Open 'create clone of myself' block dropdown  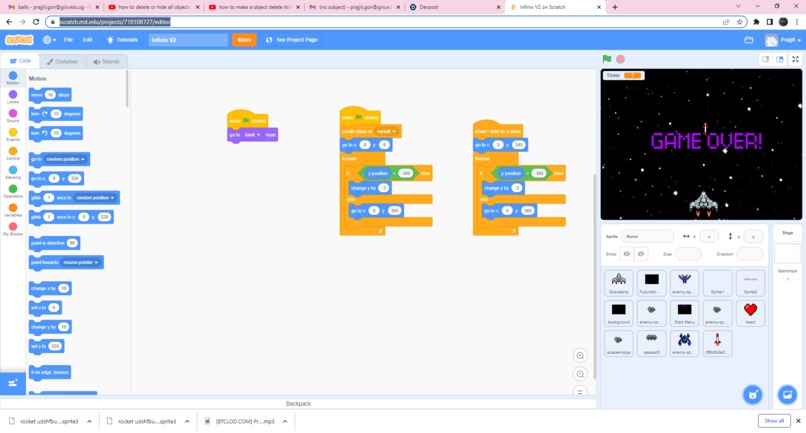386,131
